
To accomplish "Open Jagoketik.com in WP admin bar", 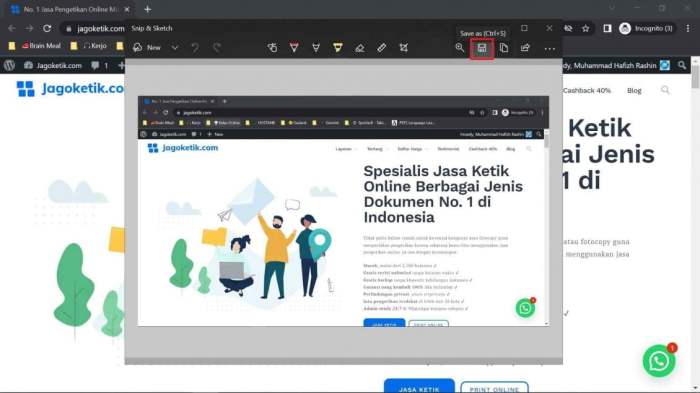I will point(53,65).
